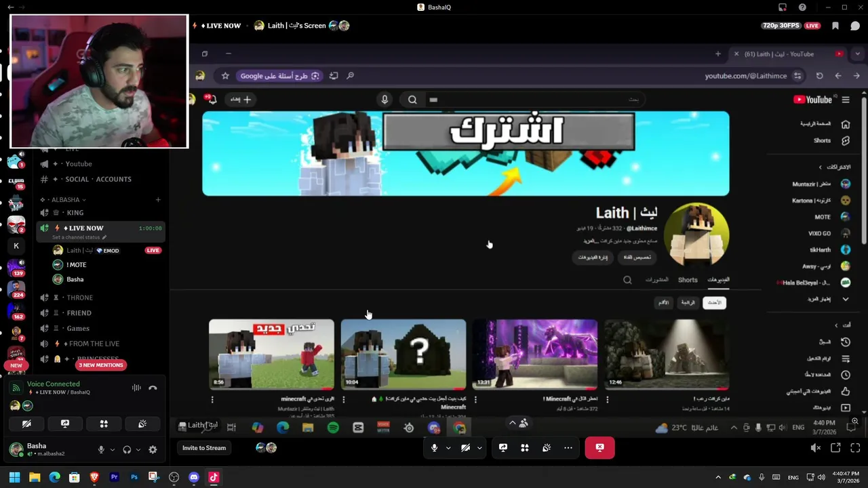Join the THRONE voice channel
This screenshot has width=868, height=488.
pyautogui.click(x=79, y=298)
